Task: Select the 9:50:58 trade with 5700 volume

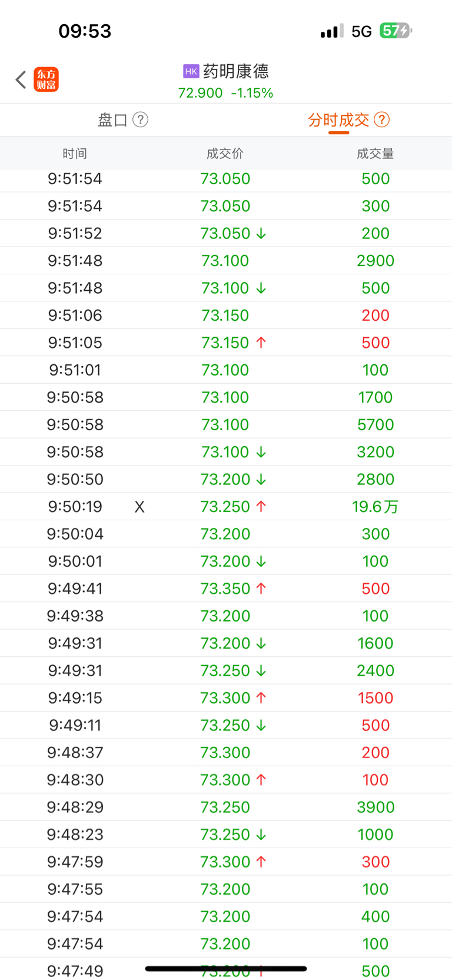Action: click(226, 424)
